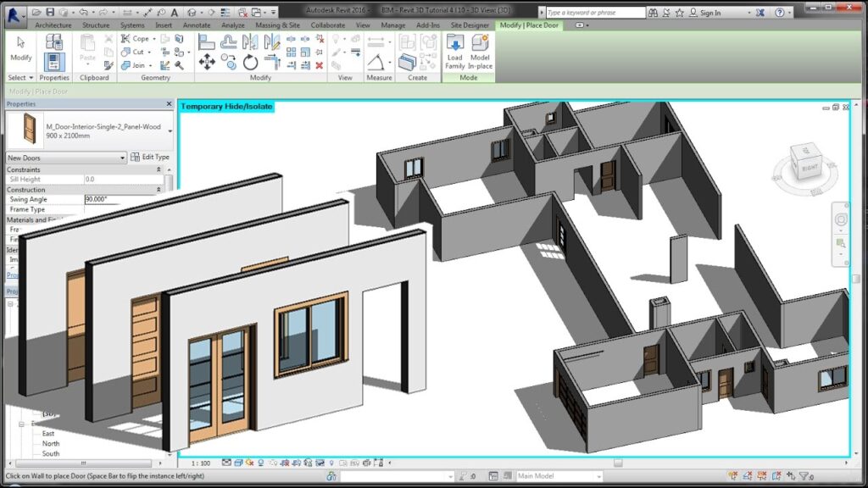This screenshot has width=868, height=488.
Task: Open the New Doors filter dropdown
Action: point(123,158)
